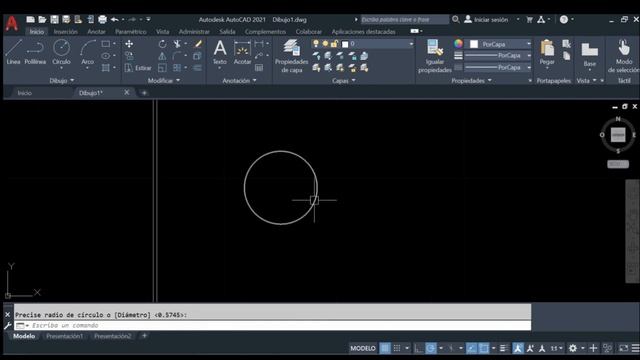640x360 pixels.
Task: Open workspace settings gear in status bar
Action: point(573,348)
